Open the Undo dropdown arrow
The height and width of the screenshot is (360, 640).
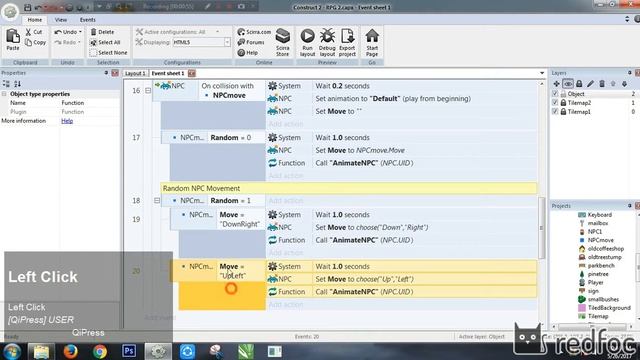(80, 32)
